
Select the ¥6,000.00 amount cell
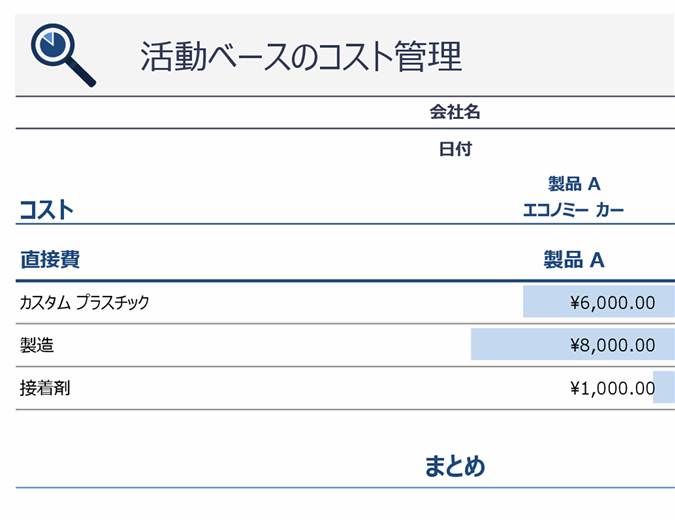(x=612, y=302)
